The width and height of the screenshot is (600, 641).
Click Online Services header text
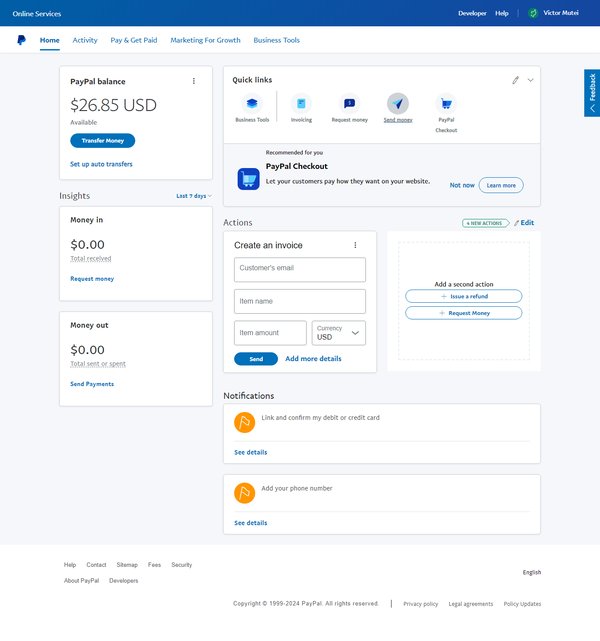37,13
